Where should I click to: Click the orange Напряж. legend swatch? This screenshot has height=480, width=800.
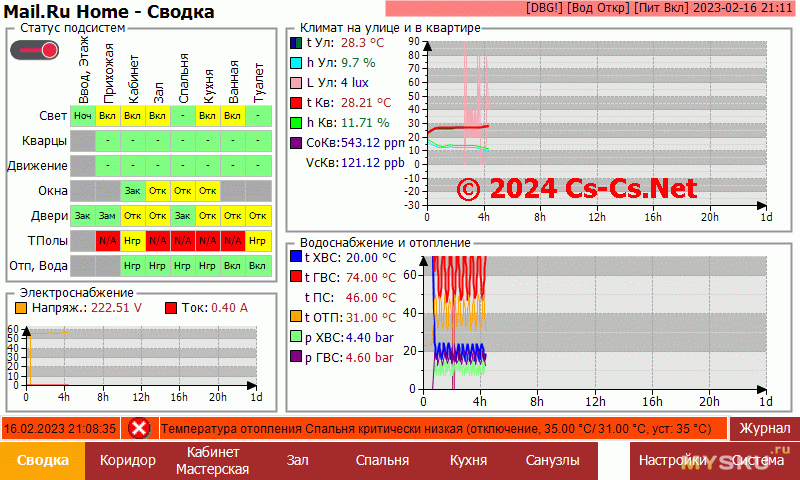click(x=21, y=308)
